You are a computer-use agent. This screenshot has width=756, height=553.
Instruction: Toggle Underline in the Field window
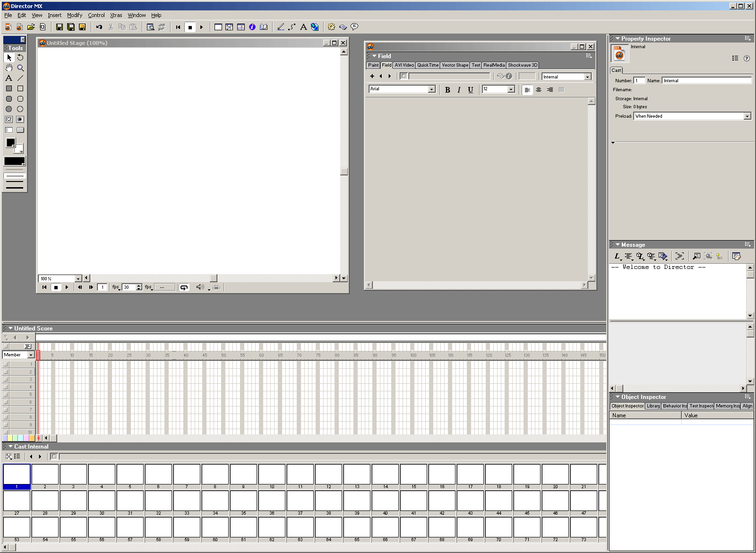pos(471,90)
